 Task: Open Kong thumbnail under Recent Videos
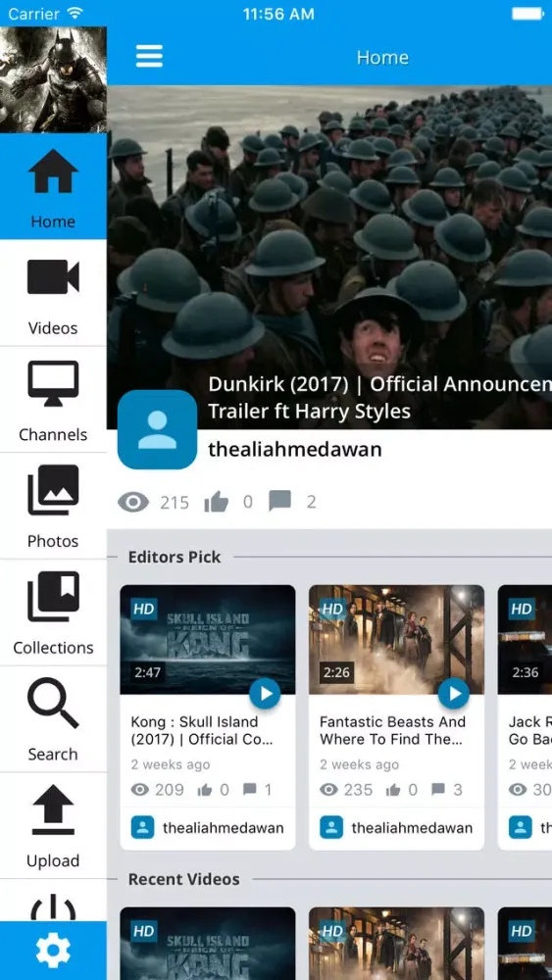tap(208, 944)
